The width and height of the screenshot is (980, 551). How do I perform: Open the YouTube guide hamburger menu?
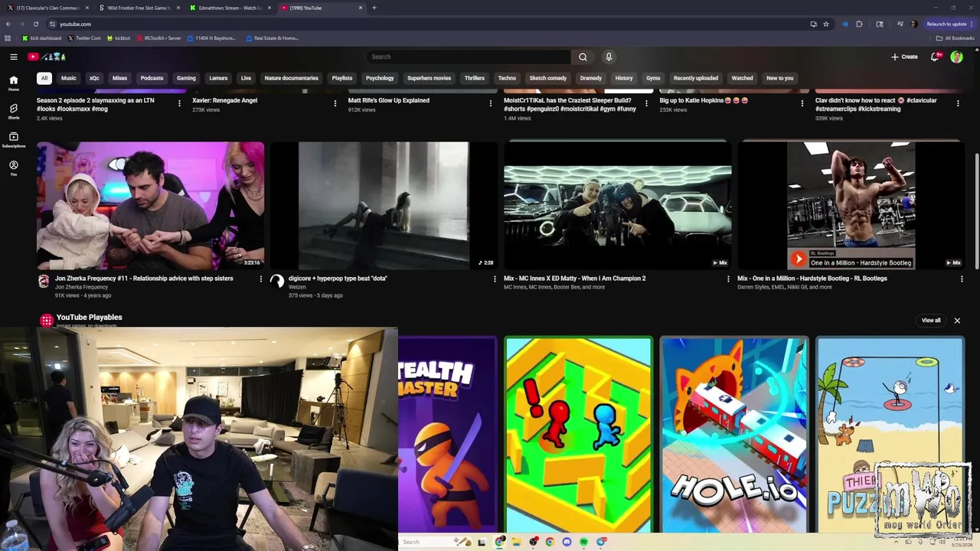[x=14, y=57]
